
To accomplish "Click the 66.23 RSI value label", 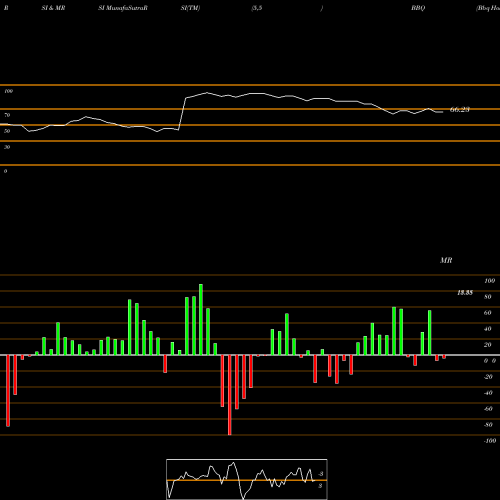I will [460, 110].
